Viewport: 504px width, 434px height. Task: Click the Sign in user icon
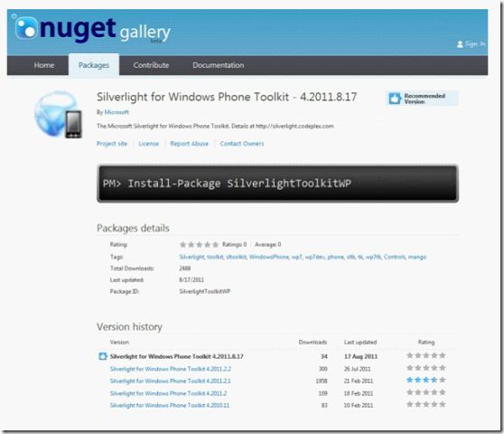460,44
